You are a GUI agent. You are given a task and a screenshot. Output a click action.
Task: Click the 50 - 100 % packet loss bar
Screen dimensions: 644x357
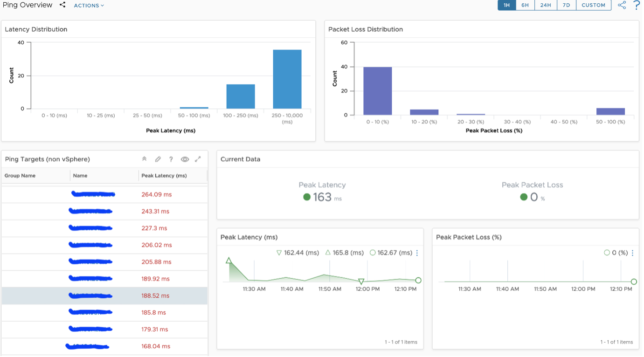coord(610,111)
